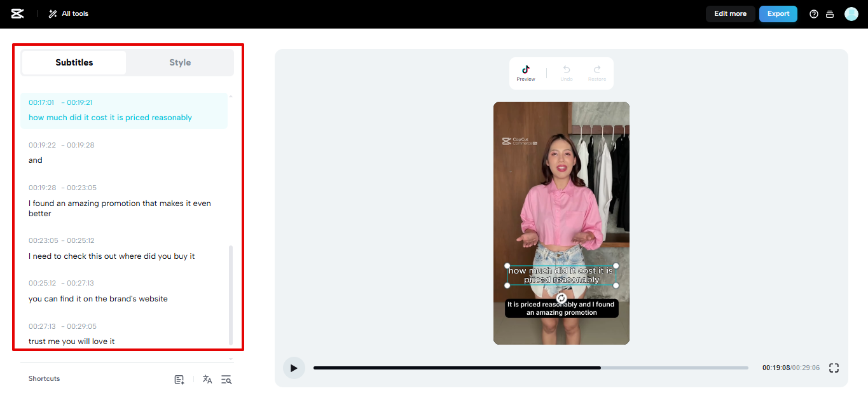
Task: Click the rotate handle on the selected subtitle
Action: 561,297
